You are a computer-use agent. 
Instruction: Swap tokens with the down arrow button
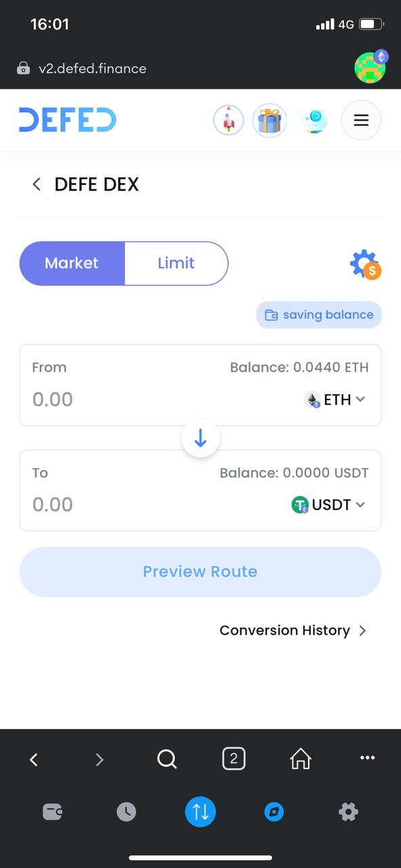(x=200, y=438)
